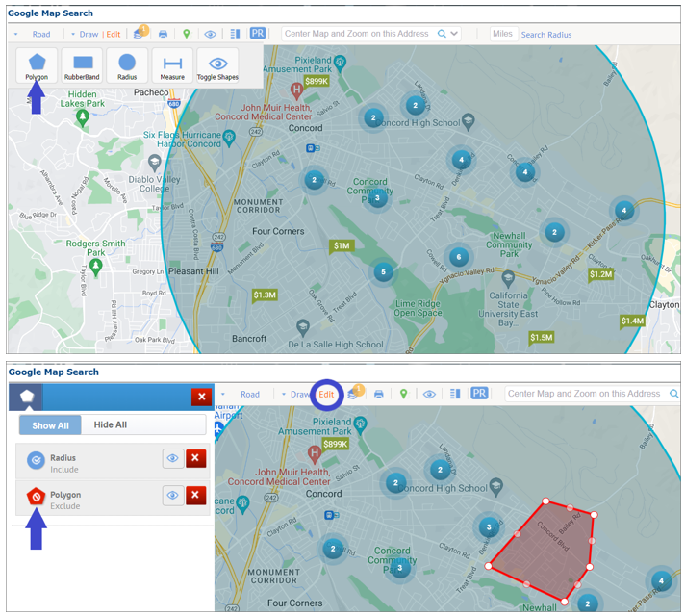The width and height of the screenshot is (685, 616).
Task: Click the Show All button
Action: [50, 425]
